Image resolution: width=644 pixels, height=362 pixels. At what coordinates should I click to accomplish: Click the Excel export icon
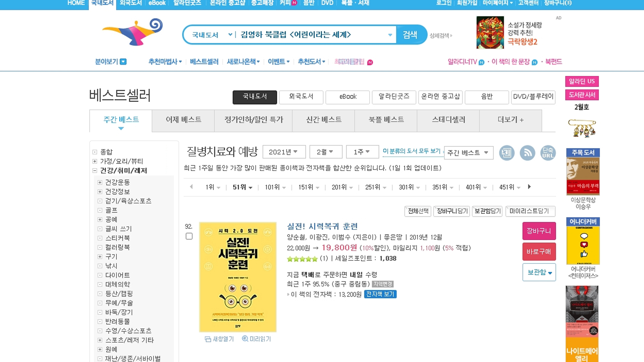[506, 153]
